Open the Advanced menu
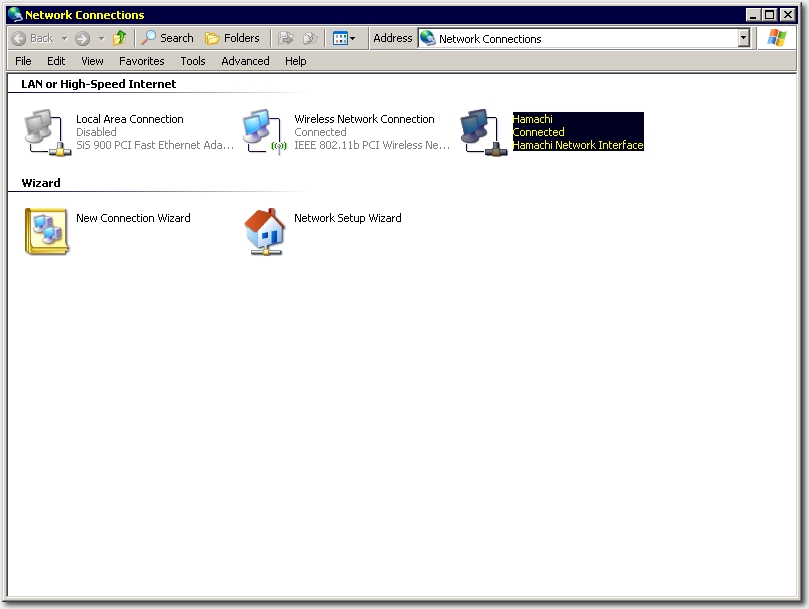This screenshot has height=609, width=809. point(245,61)
